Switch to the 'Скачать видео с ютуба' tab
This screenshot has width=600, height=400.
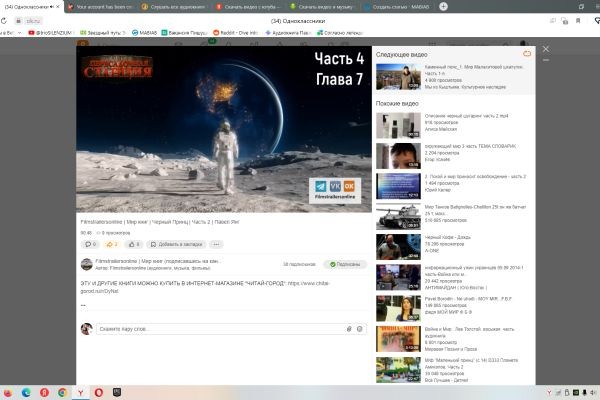[x=248, y=7]
